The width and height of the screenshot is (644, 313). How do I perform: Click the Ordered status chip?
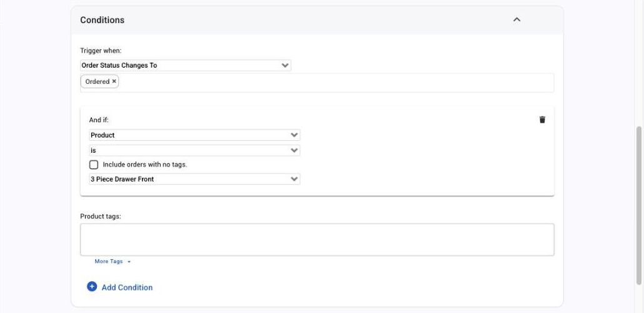[99, 81]
